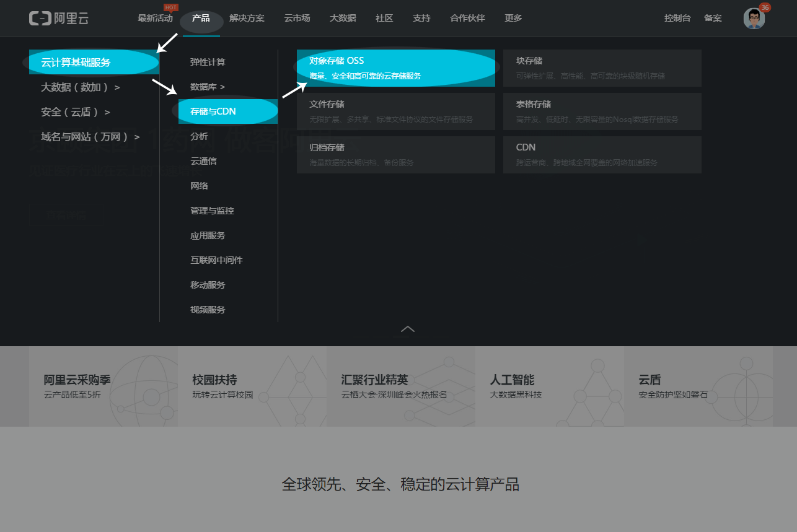The width and height of the screenshot is (797, 532).
Task: Open the 校园扶持 promotion card
Action: click(x=252, y=386)
